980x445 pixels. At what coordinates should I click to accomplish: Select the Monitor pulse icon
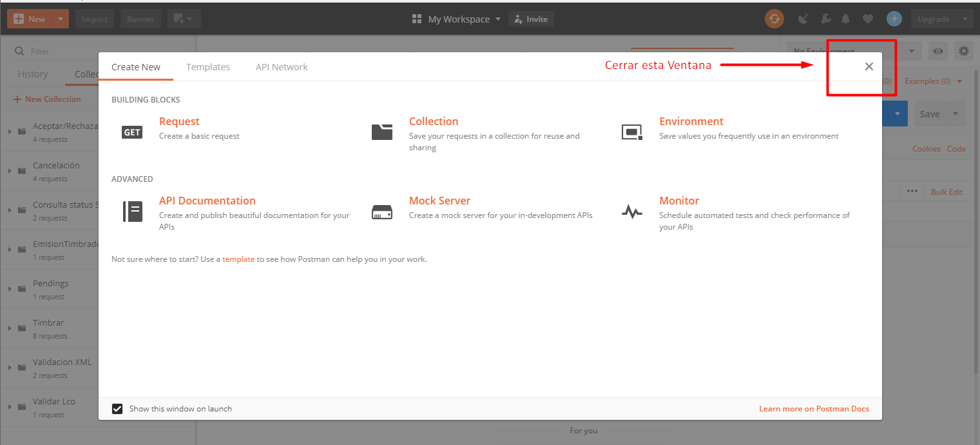point(631,212)
